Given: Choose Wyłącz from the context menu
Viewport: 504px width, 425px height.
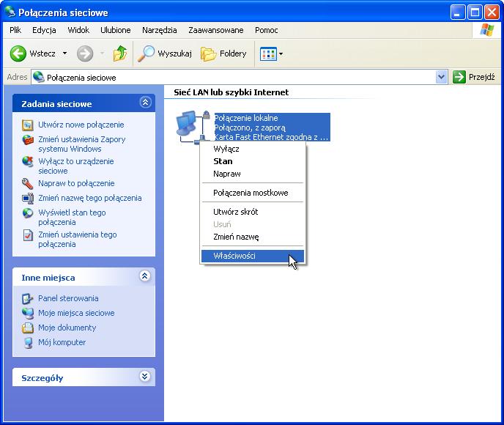Looking at the screenshot, I should [253, 149].
